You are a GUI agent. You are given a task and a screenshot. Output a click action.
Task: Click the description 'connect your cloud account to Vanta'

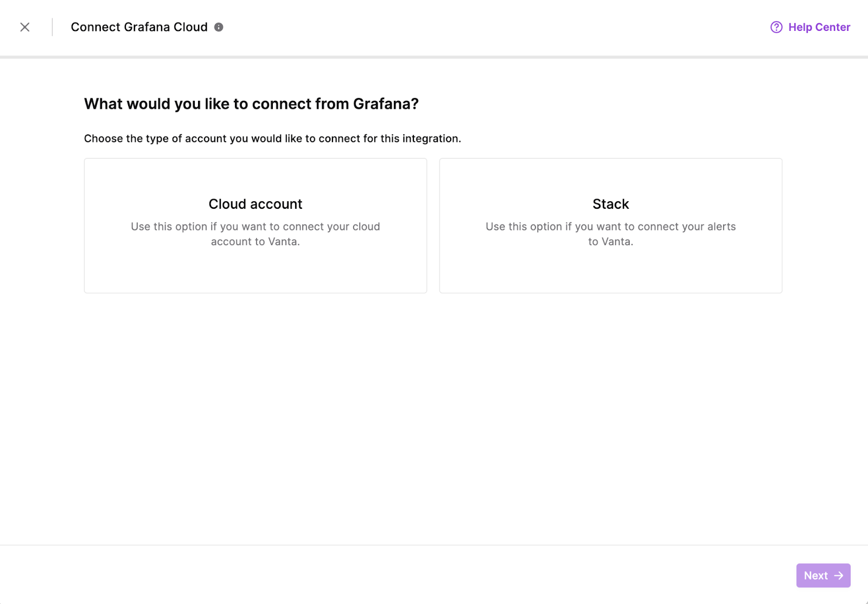[x=256, y=234]
